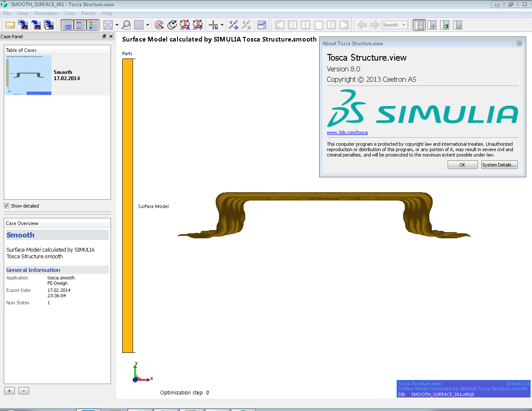Image resolution: width=532 pixels, height=411 pixels.
Task: Click the plus button below Case Overview
Action: pyautogui.click(x=10, y=391)
